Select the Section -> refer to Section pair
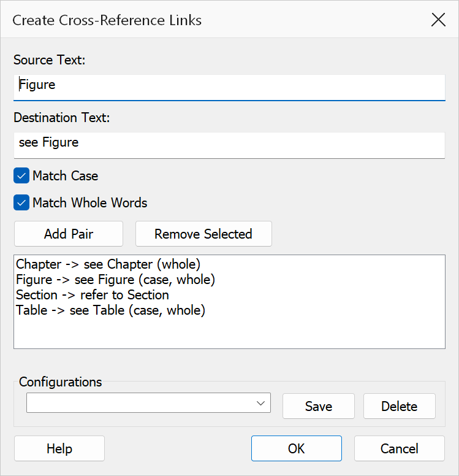The image size is (459, 476). 92,295
